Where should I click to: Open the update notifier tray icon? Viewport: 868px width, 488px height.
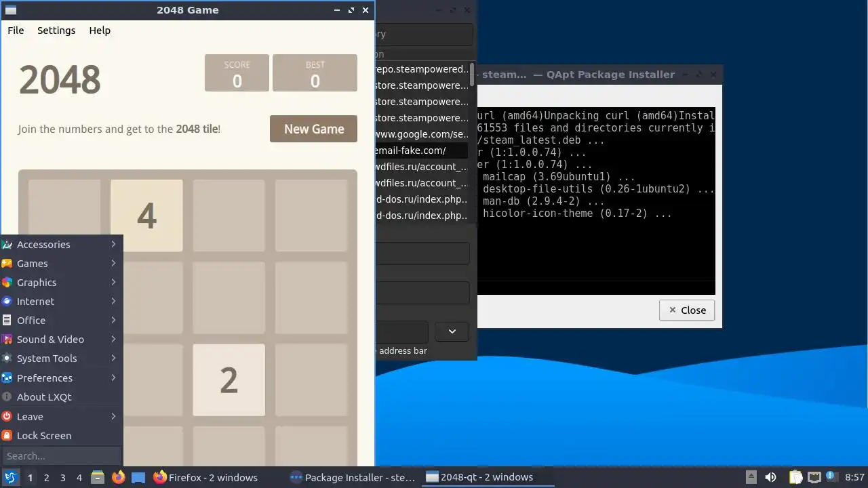(831, 477)
